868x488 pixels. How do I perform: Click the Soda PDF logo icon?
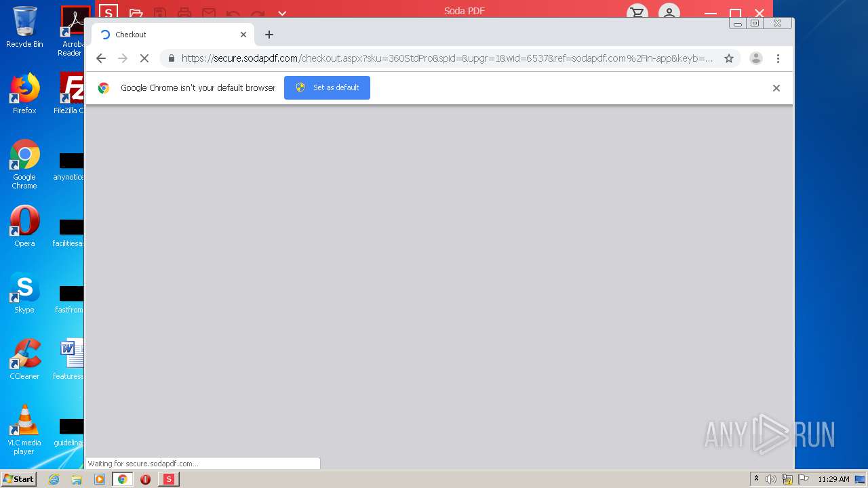(x=108, y=12)
